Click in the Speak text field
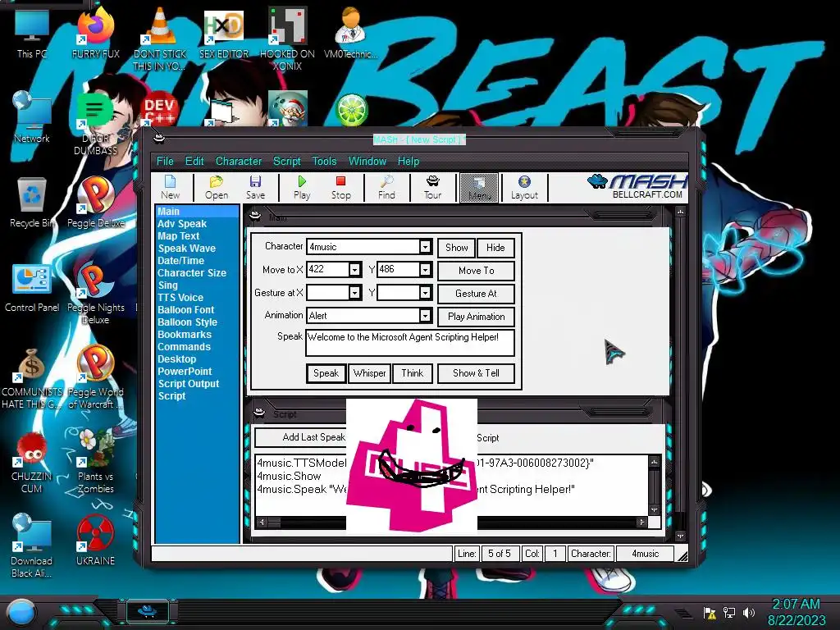840x630 pixels. click(410, 343)
